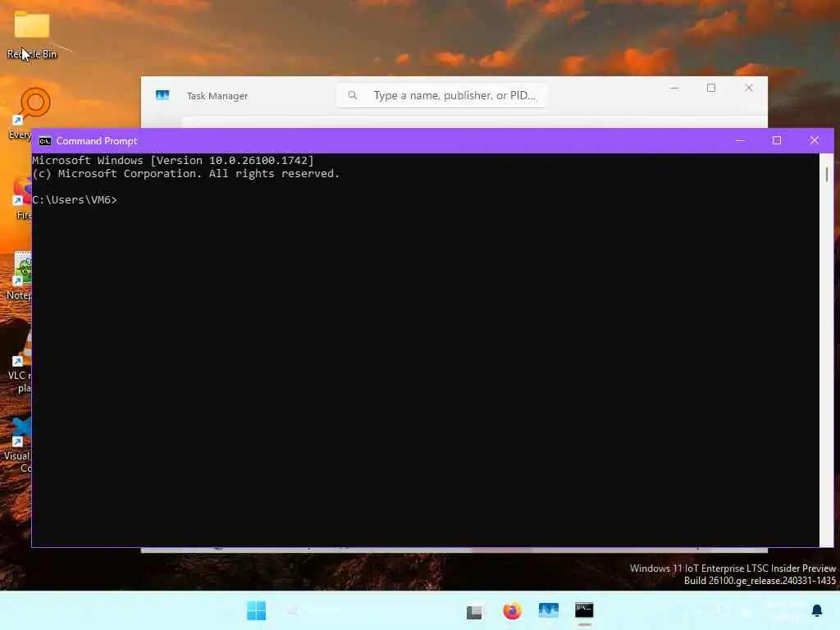This screenshot has height=630, width=840.
Task: Open the Firefox desktop shortcut
Action: click(x=21, y=197)
